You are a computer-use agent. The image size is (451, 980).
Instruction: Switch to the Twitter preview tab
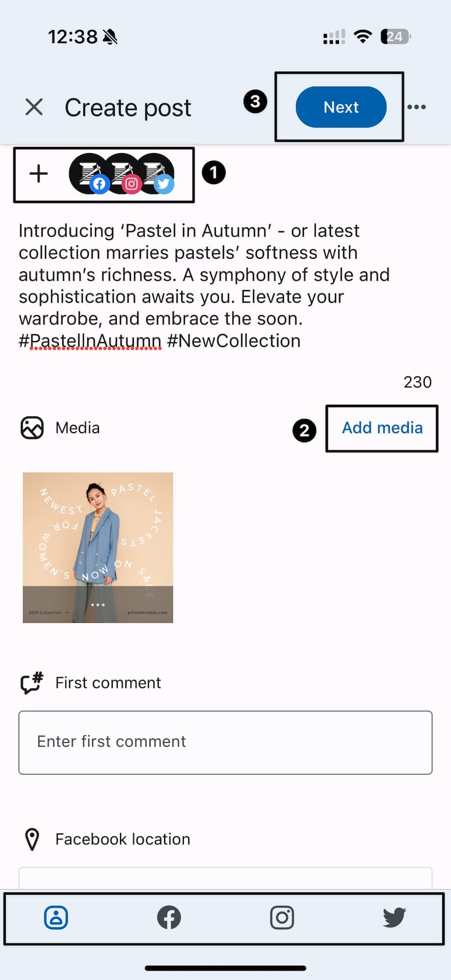394,918
